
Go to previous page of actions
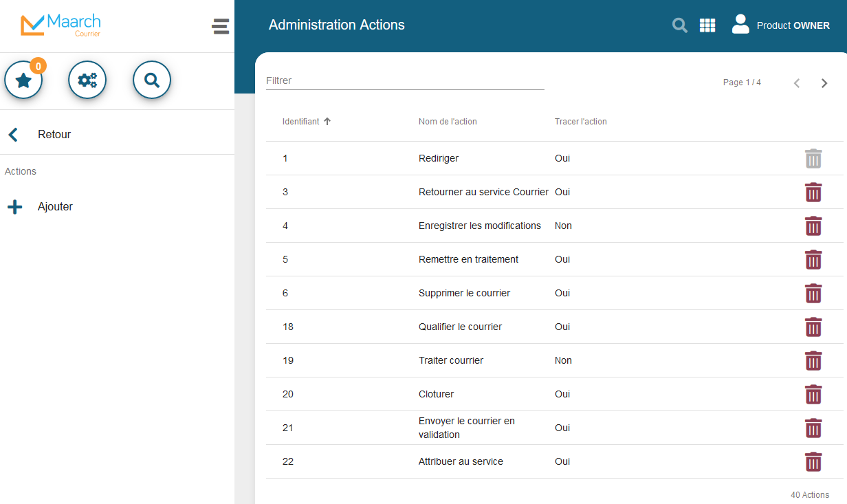[797, 83]
